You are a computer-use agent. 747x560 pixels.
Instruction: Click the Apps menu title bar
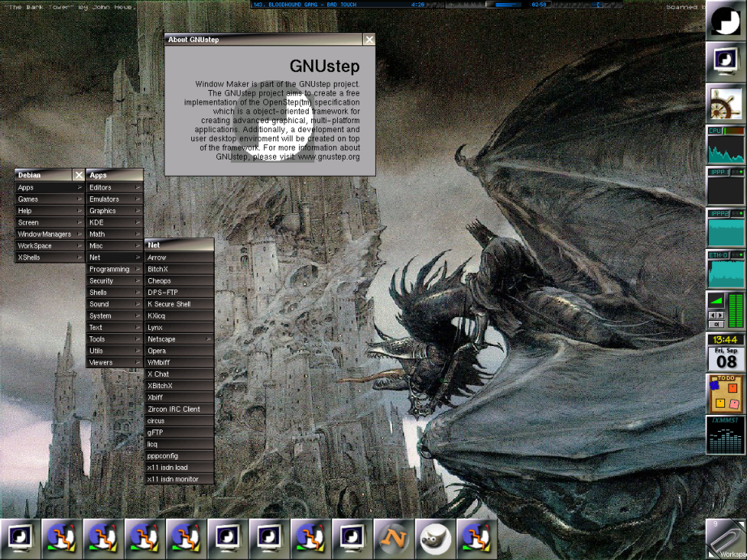click(x=115, y=175)
